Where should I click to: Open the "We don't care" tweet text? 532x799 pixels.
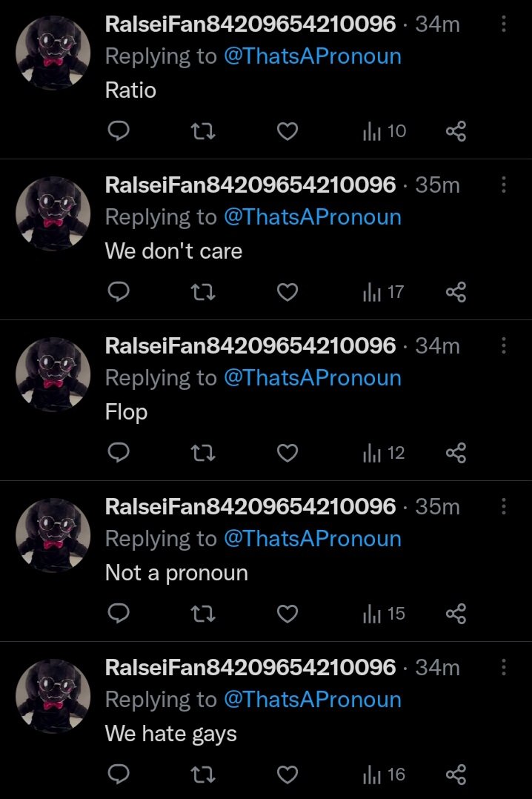pos(173,251)
